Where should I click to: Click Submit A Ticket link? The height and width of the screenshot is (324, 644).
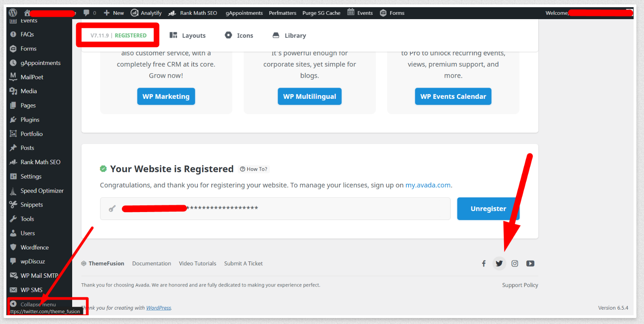pyautogui.click(x=243, y=263)
